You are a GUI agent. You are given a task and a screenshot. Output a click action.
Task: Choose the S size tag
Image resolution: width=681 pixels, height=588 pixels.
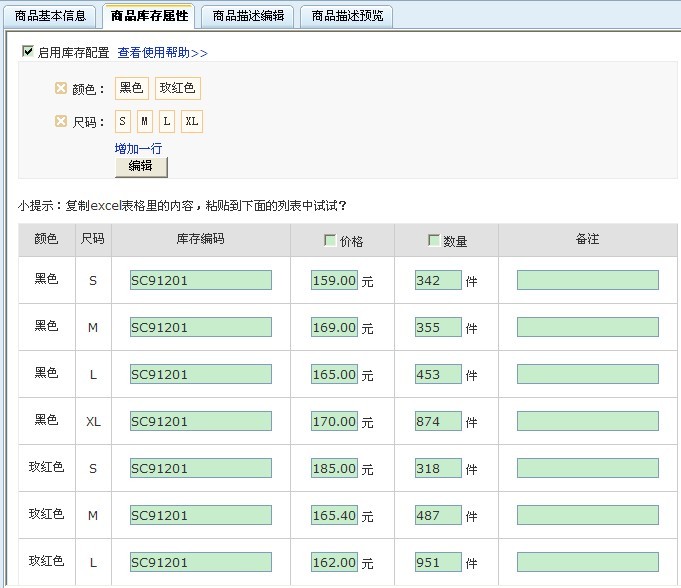[x=122, y=122]
